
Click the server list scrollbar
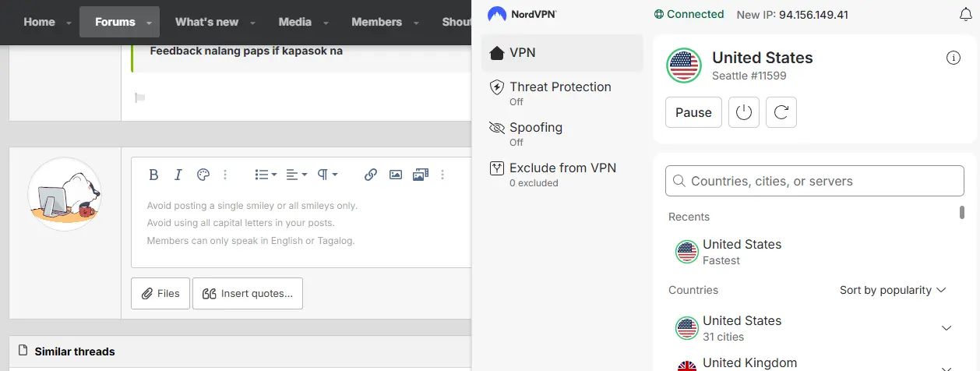961,212
